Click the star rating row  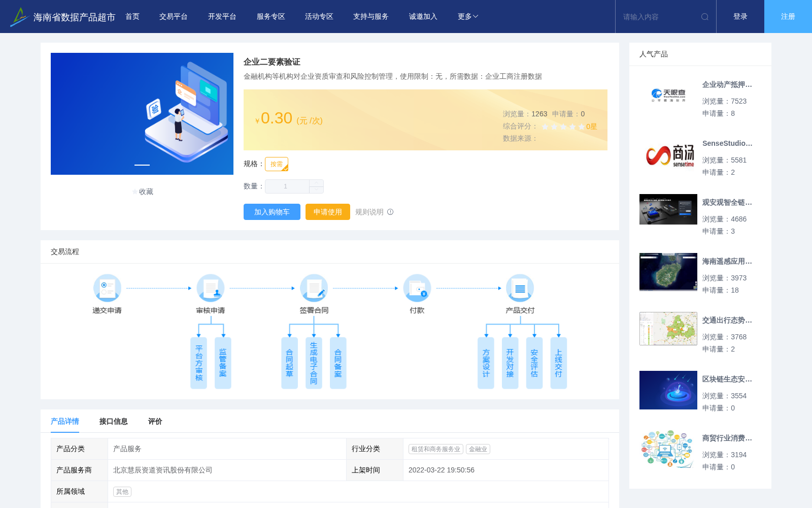pos(563,126)
